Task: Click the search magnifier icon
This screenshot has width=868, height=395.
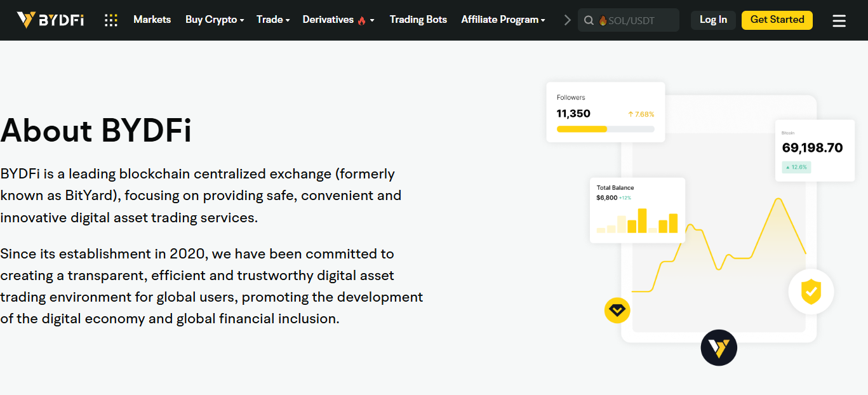Action: (x=589, y=20)
